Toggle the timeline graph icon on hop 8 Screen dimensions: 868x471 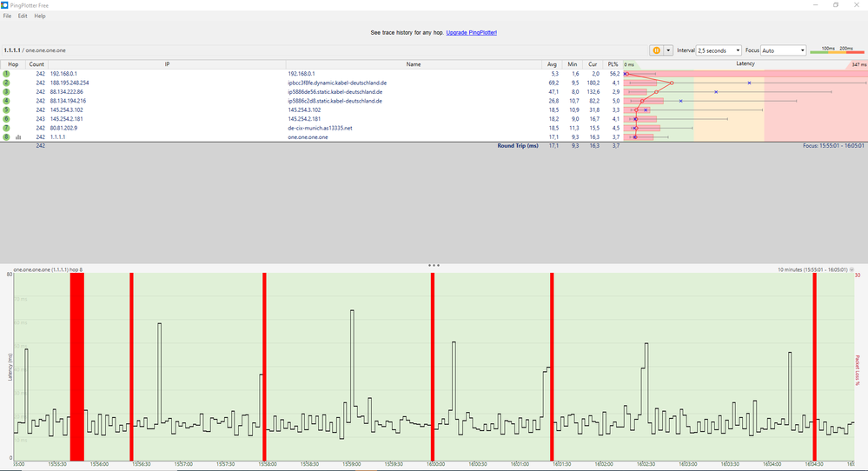(18, 137)
